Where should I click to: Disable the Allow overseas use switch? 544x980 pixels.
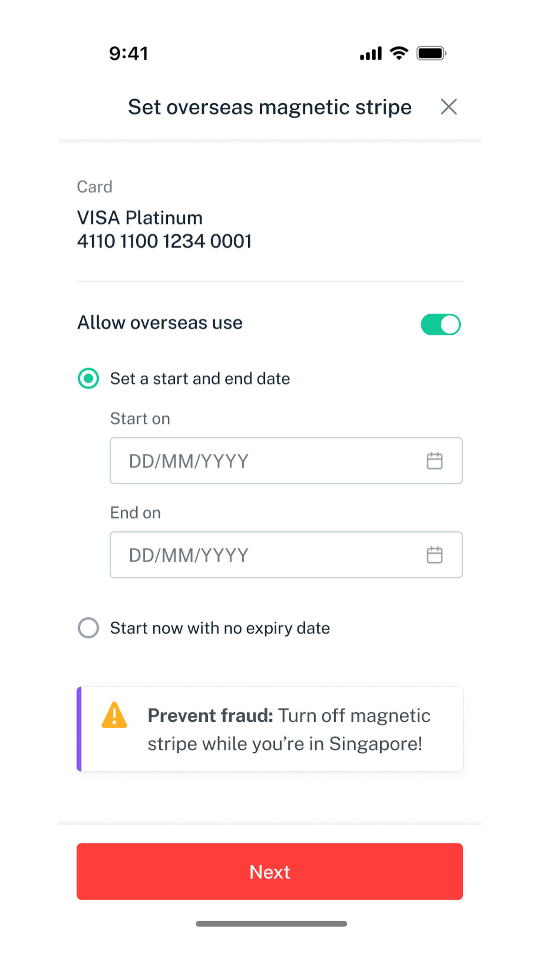pos(441,325)
